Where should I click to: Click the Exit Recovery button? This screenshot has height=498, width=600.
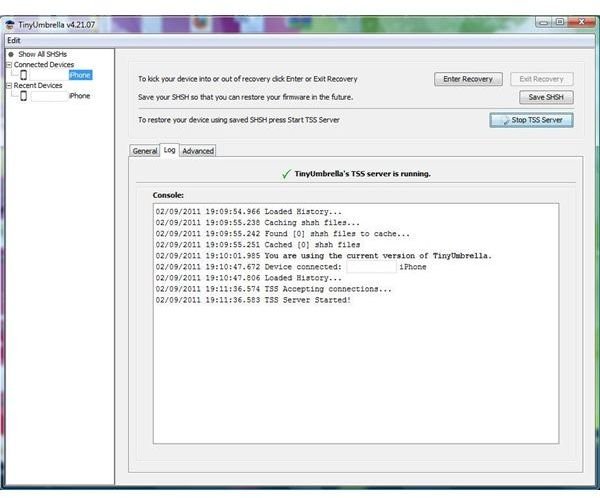(x=541, y=79)
